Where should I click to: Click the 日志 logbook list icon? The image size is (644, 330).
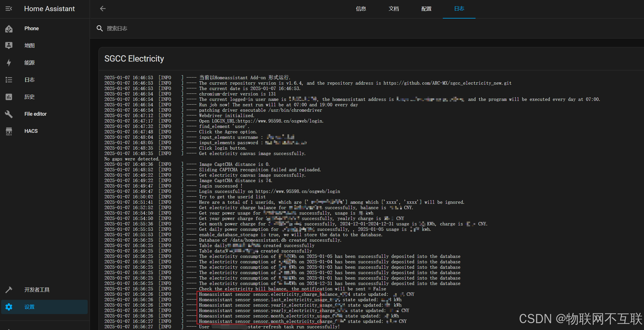point(9,80)
